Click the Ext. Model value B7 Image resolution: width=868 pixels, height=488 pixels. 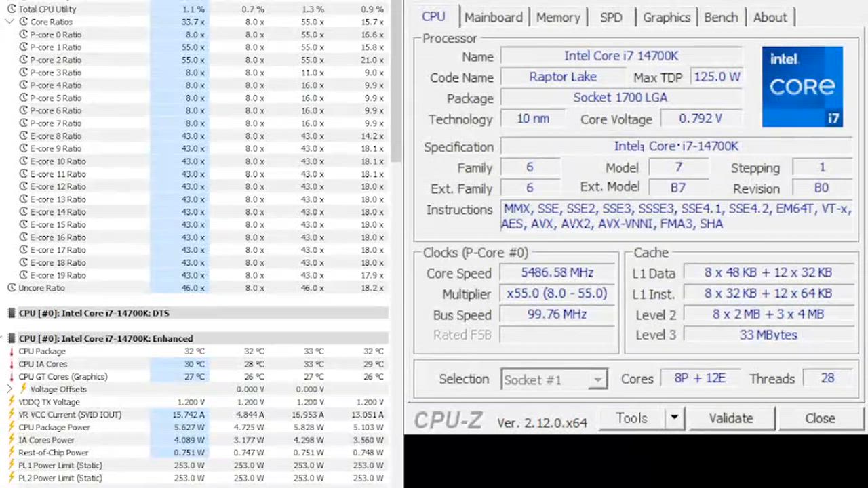(678, 188)
